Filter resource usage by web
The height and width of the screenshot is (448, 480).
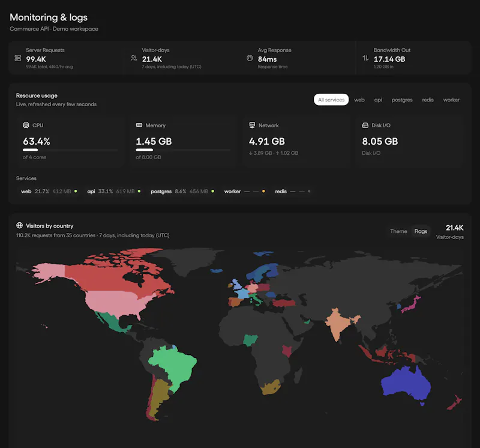coord(359,100)
